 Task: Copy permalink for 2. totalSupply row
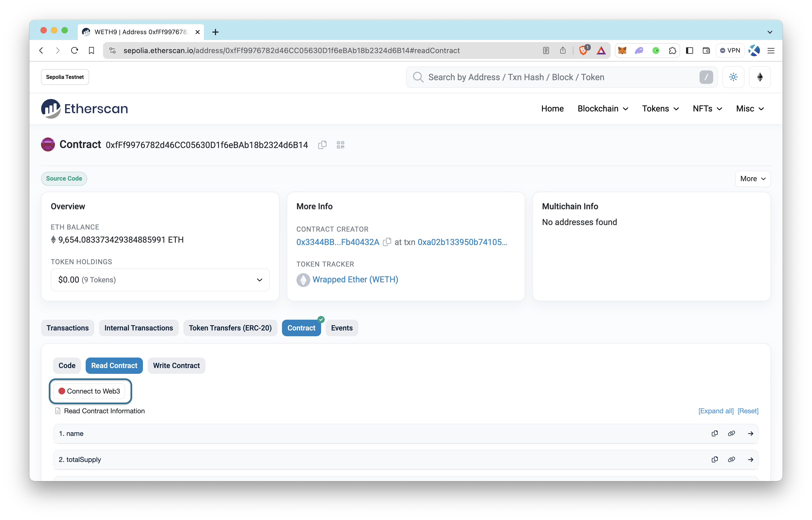point(731,460)
